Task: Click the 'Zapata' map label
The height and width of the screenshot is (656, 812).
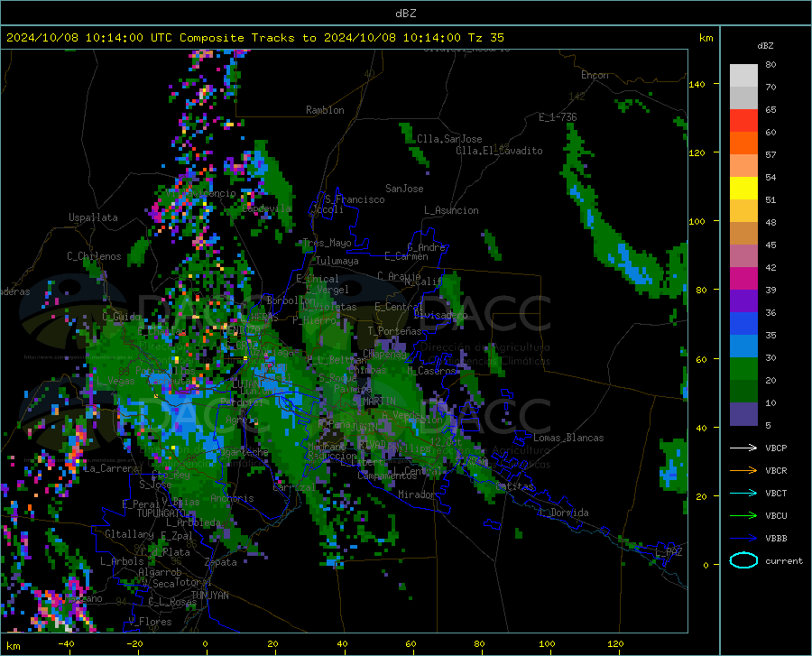Action: click(x=221, y=562)
